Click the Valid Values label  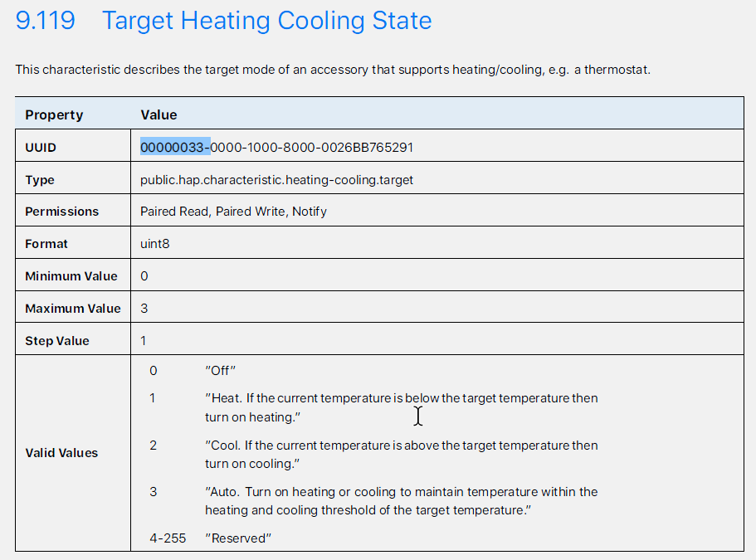point(61,453)
